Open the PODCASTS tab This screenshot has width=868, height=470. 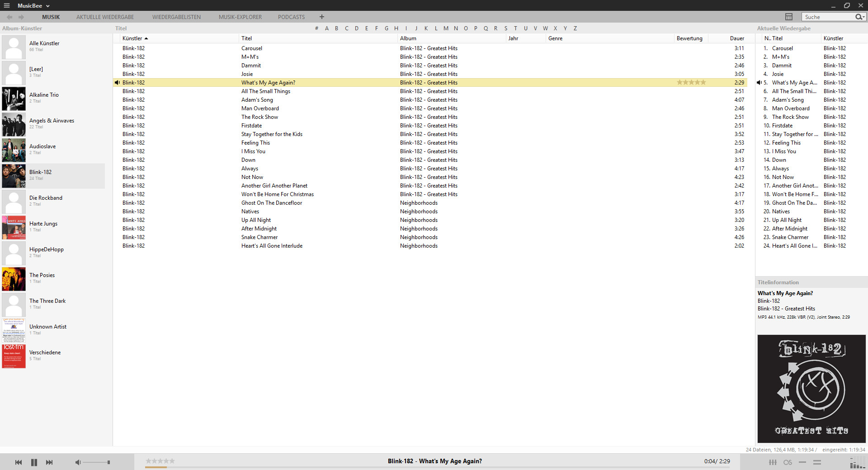pyautogui.click(x=291, y=17)
